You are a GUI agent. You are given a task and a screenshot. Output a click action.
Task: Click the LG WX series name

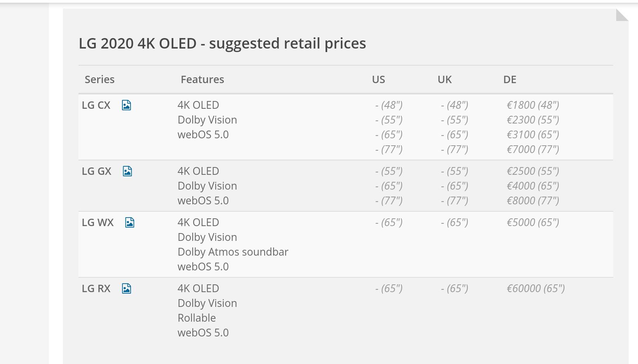pyautogui.click(x=98, y=223)
